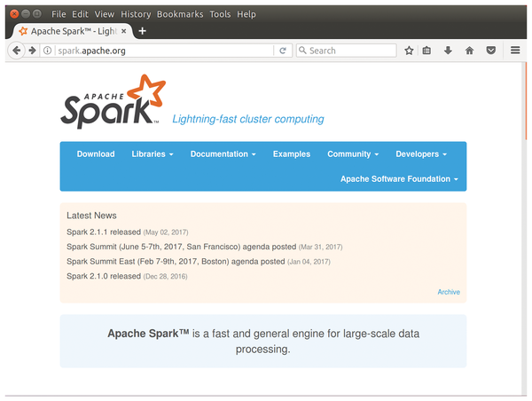
Task: Show bookmarks list icon in toolbar
Action: click(x=426, y=51)
